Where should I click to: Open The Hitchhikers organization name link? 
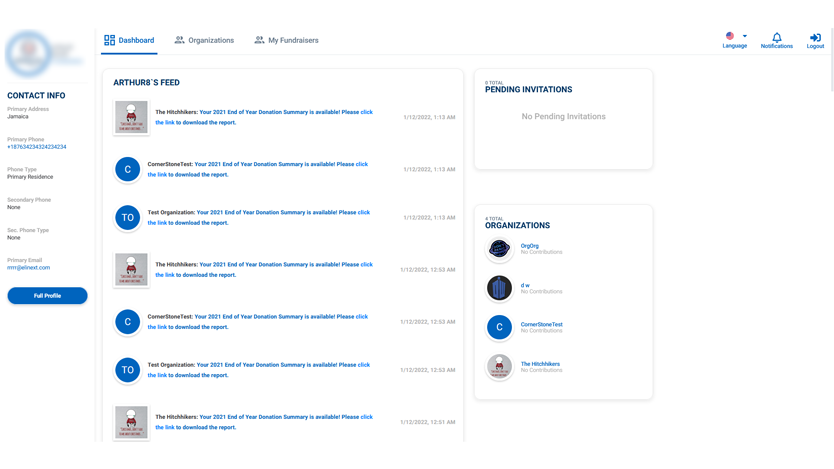tap(540, 364)
